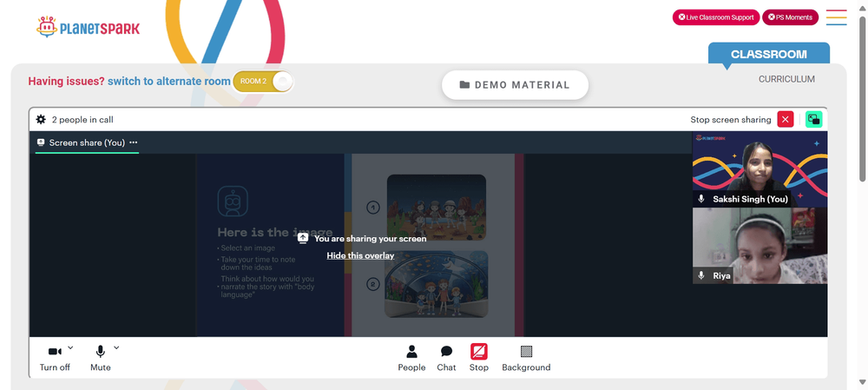The image size is (868, 390).
Task: Switch to the CLASSROOM tab
Action: click(x=768, y=55)
